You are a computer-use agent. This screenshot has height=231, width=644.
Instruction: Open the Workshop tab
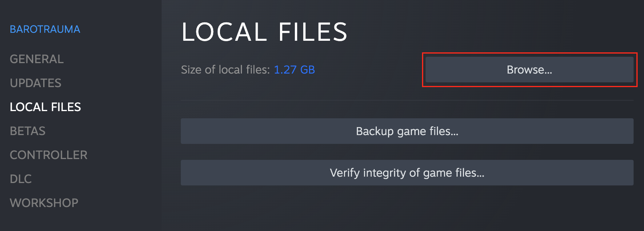click(x=44, y=203)
